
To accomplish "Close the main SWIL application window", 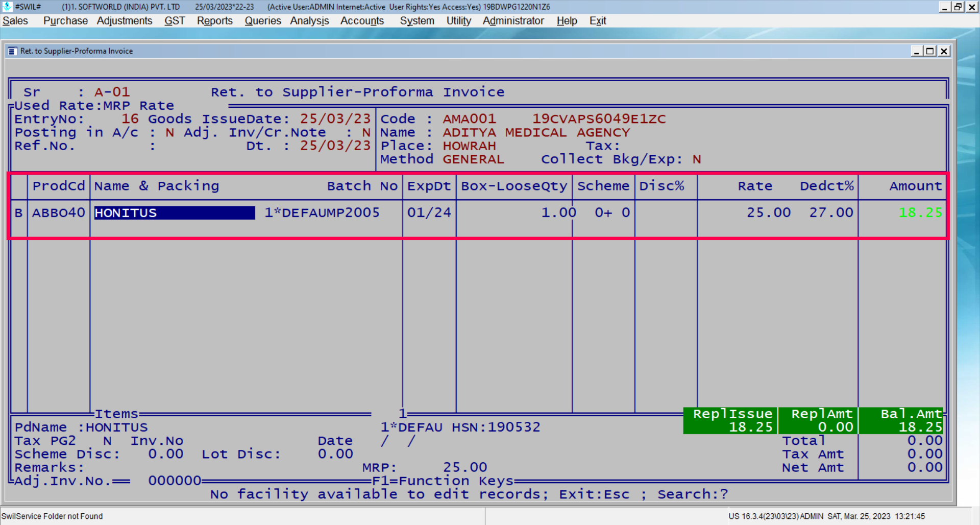I will tap(972, 7).
